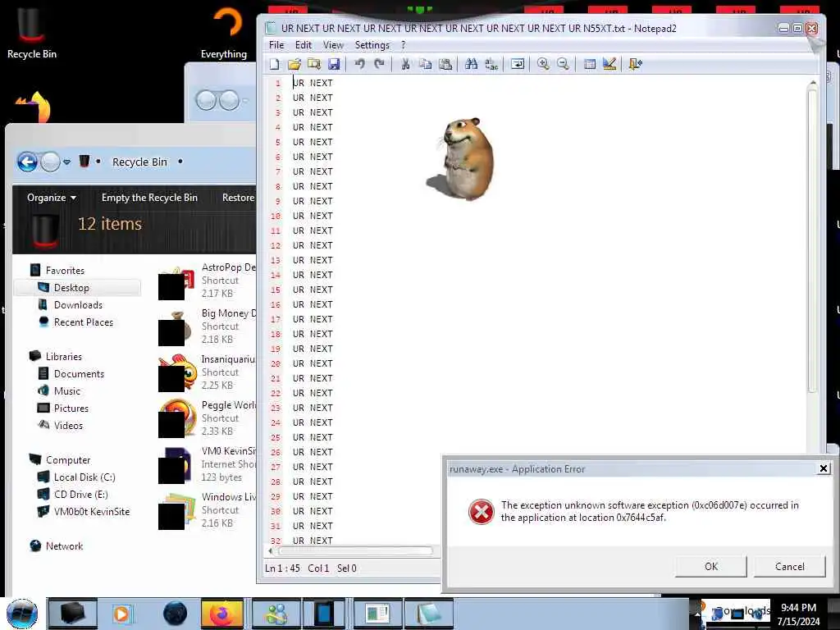Select Desktop under Favorites
This screenshot has width=840, height=630.
click(71, 288)
